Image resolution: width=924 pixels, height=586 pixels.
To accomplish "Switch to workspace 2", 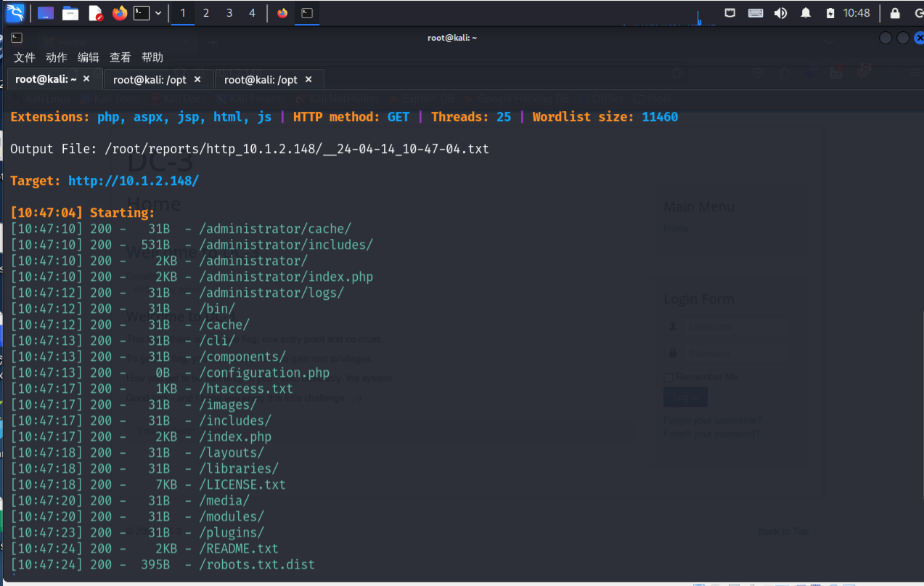I will (206, 13).
